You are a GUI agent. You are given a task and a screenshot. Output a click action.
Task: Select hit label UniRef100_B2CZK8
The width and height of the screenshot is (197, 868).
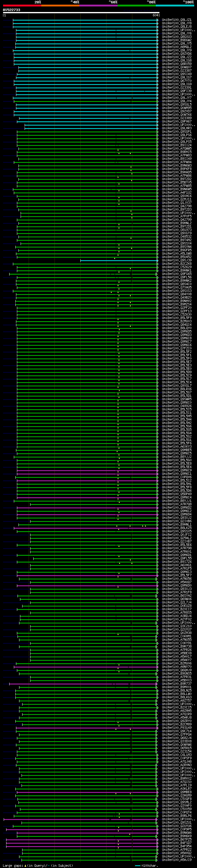click(x=177, y=264)
